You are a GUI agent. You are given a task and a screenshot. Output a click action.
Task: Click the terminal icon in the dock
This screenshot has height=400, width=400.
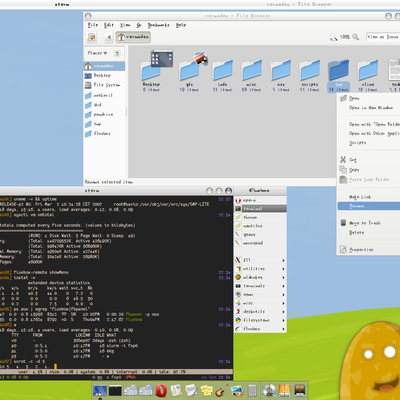tap(115, 391)
